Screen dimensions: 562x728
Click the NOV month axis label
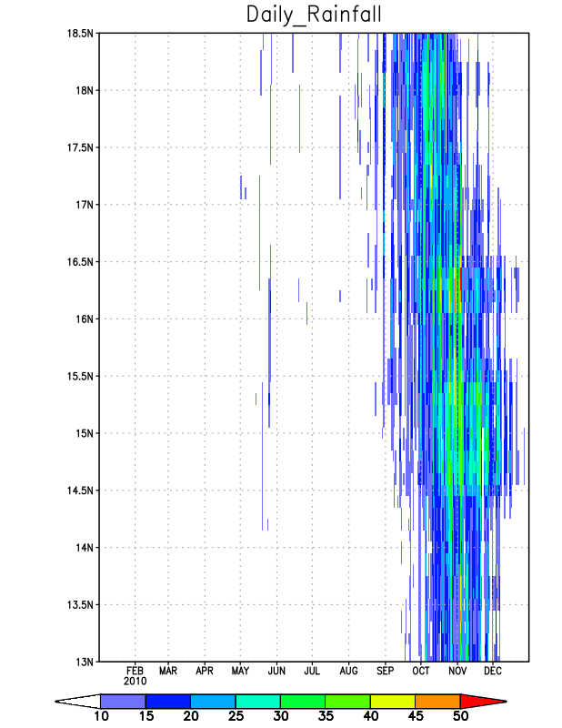point(457,672)
